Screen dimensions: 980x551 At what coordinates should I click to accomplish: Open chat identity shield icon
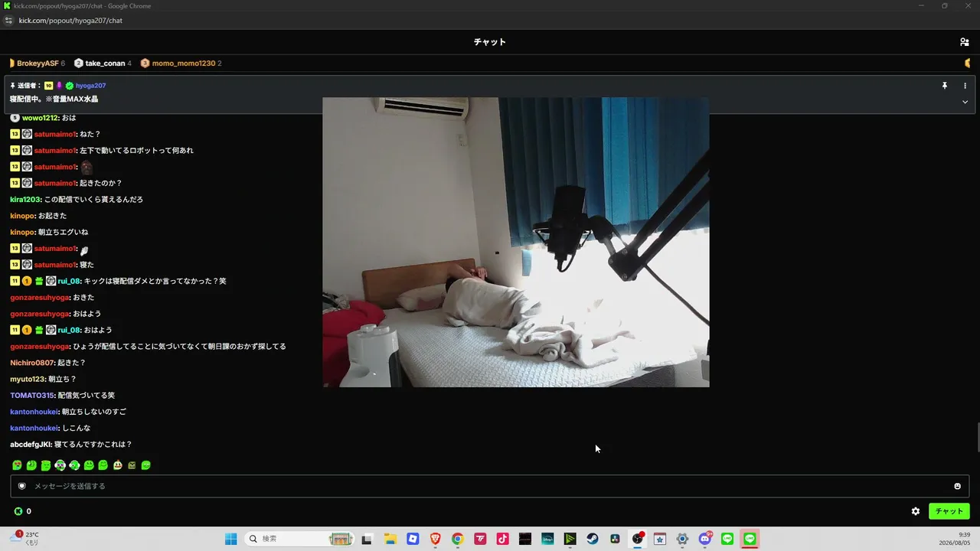point(22,486)
